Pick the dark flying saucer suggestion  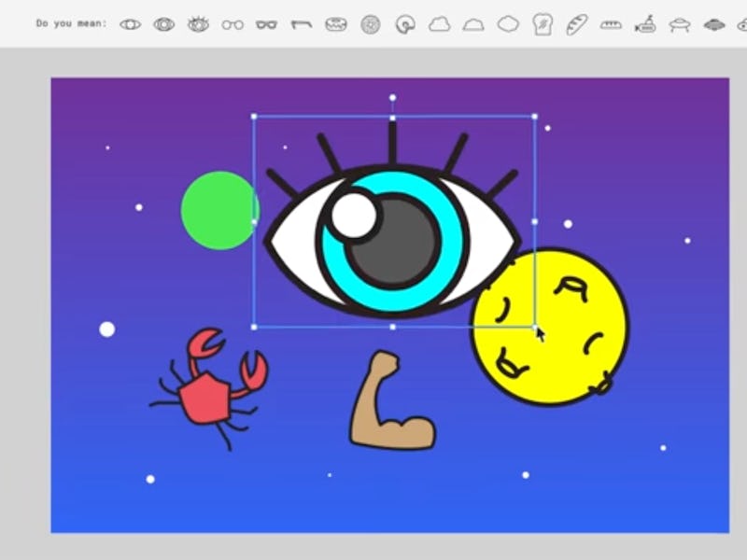[714, 24]
